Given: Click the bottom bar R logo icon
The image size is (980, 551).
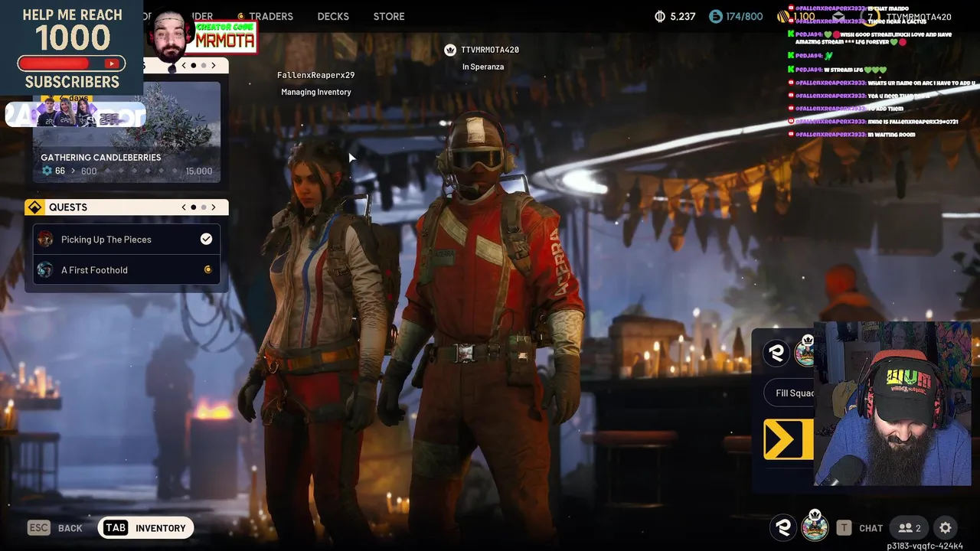Looking at the screenshot, I should (782, 527).
